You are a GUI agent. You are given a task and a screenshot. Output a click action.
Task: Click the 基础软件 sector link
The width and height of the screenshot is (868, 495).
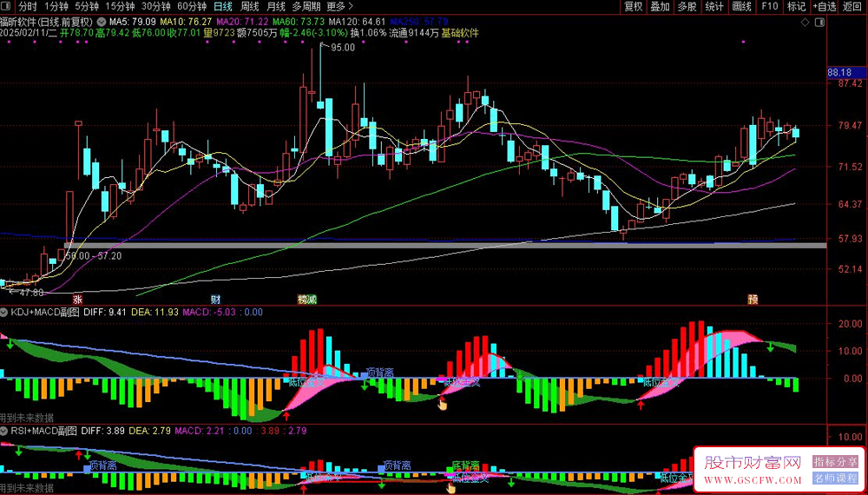(x=460, y=33)
